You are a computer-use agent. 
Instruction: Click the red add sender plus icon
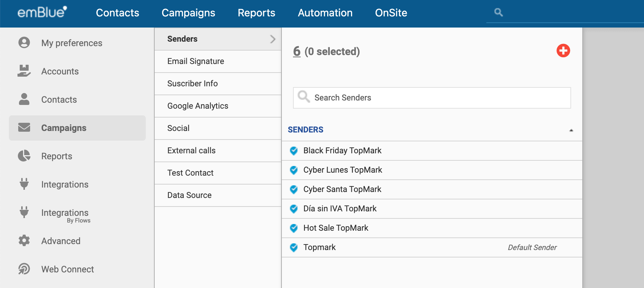563,51
